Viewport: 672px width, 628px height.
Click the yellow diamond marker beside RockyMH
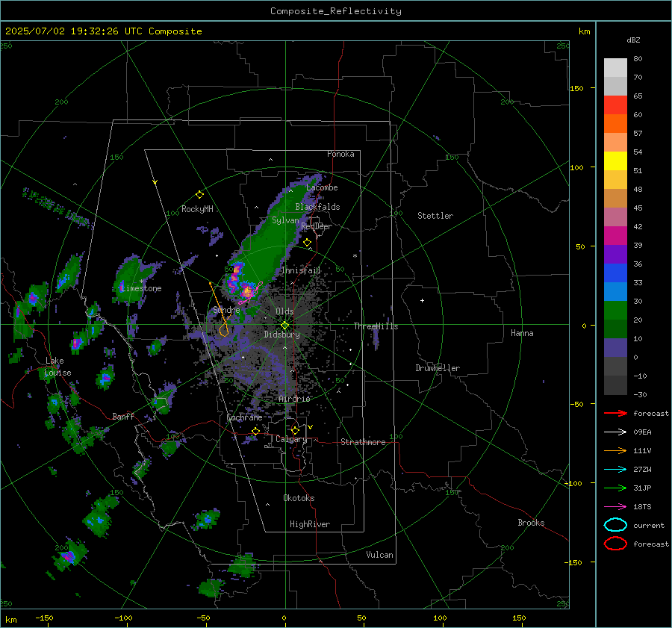tap(199, 195)
